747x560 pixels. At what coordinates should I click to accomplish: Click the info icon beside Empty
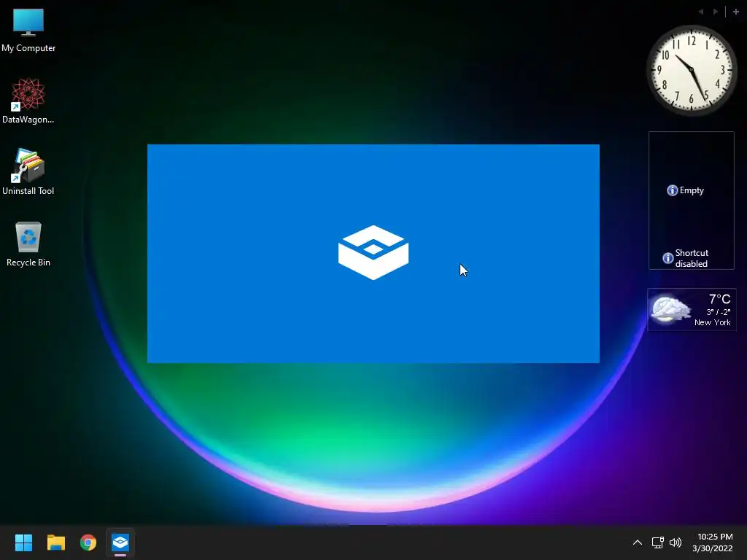coord(672,190)
